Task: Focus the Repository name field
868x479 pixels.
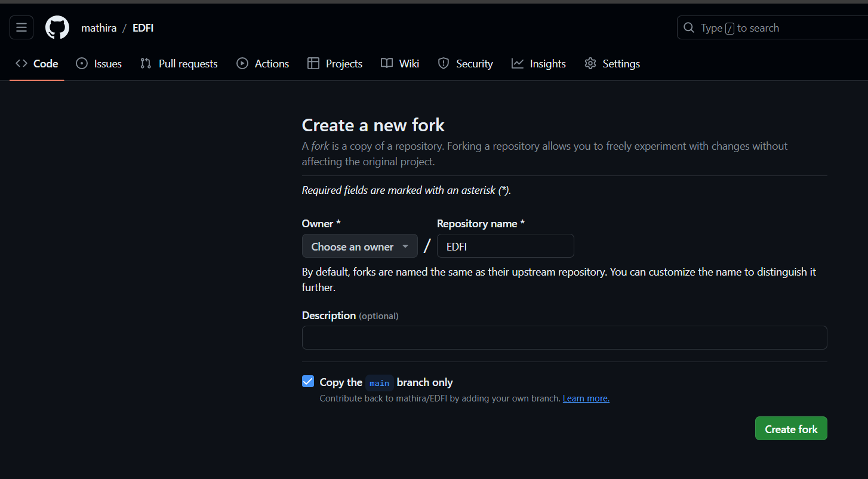Action: point(506,246)
